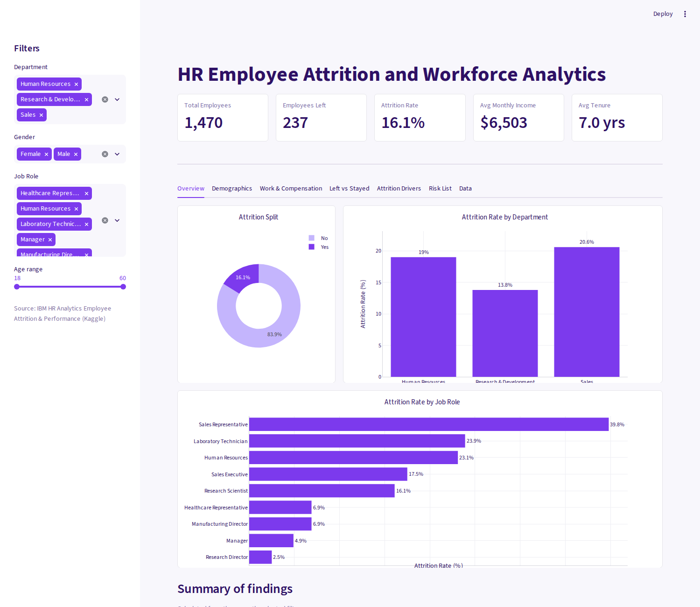Click the minimum age slider handle
Image resolution: width=700 pixels, height=607 pixels.
17,287
